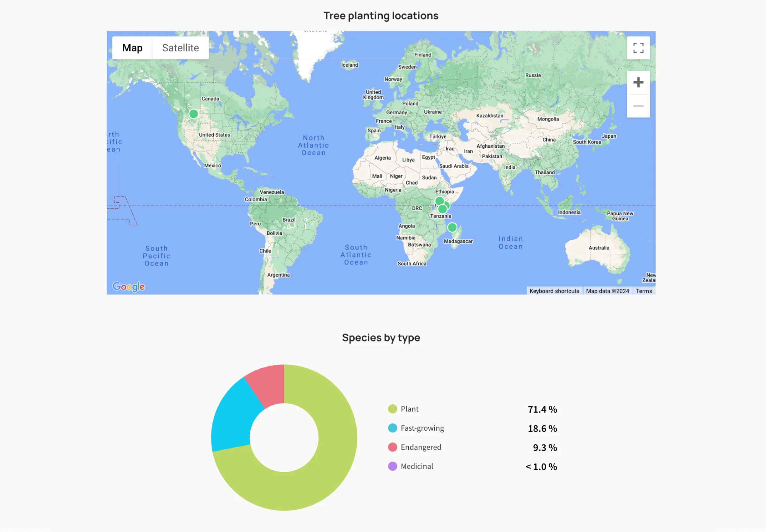Switch to Satellite view tab
This screenshot has width=766, height=532.
point(180,48)
